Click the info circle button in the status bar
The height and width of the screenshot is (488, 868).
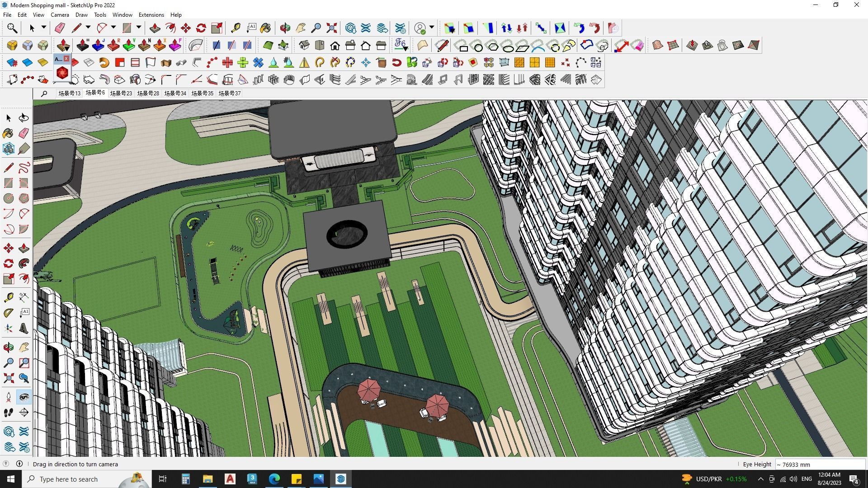[x=19, y=464]
